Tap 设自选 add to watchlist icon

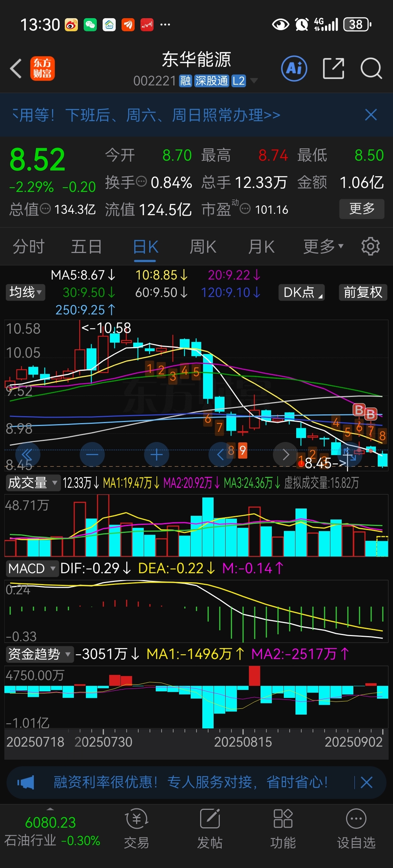tap(356, 829)
